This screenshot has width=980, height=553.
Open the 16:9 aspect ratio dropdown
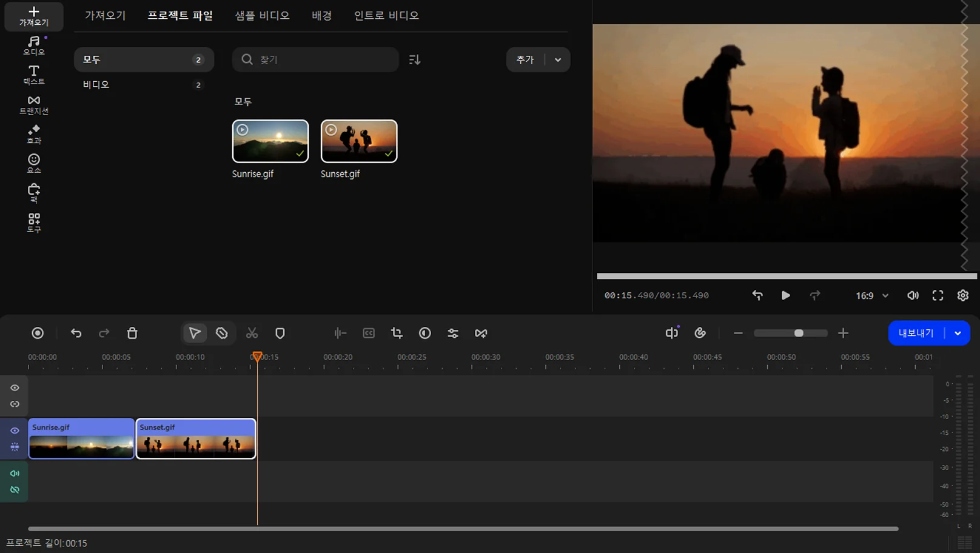[872, 295]
